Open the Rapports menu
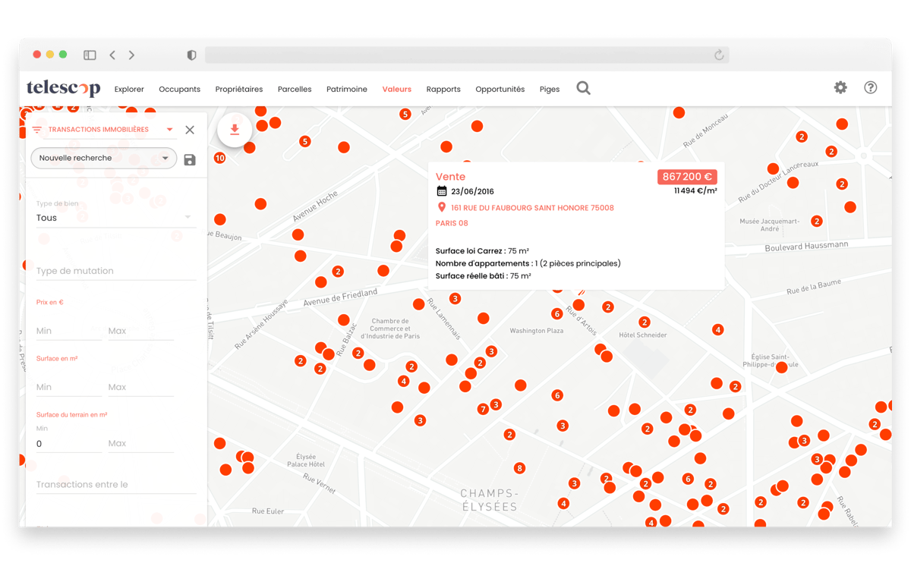 pos(443,89)
